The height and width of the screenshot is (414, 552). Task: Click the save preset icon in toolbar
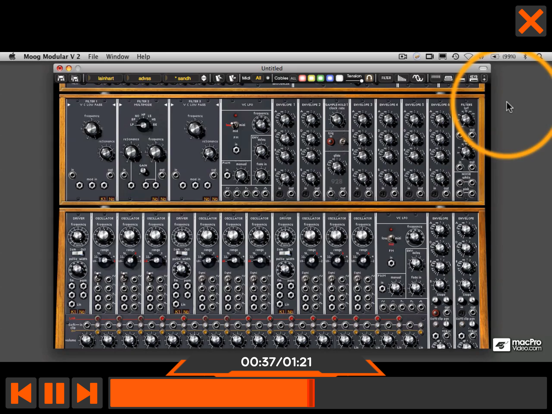tap(74, 78)
